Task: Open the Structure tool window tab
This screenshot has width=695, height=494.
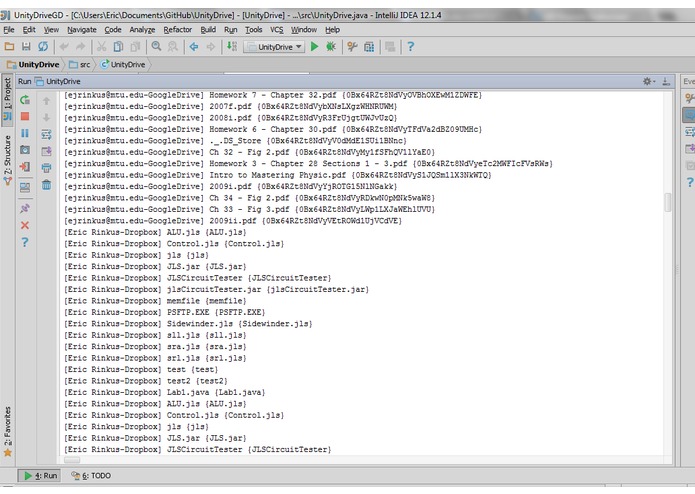Action: coord(8,160)
